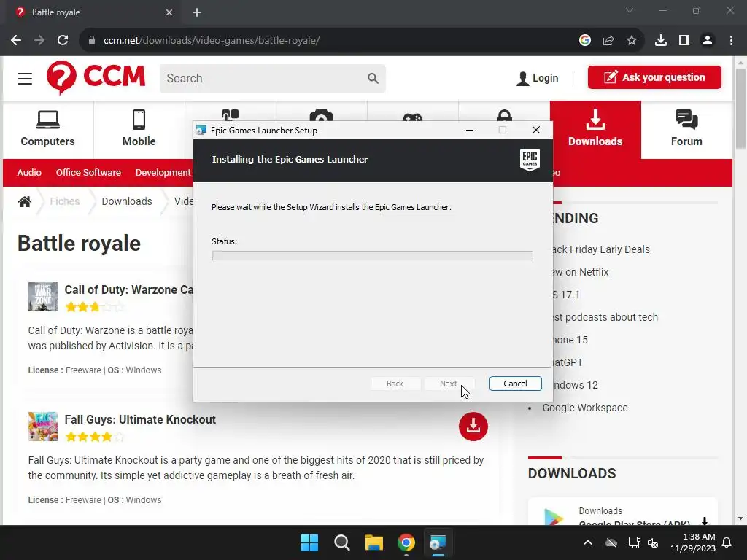Click the muted volume tray icon
The height and width of the screenshot is (560, 747).
653,542
